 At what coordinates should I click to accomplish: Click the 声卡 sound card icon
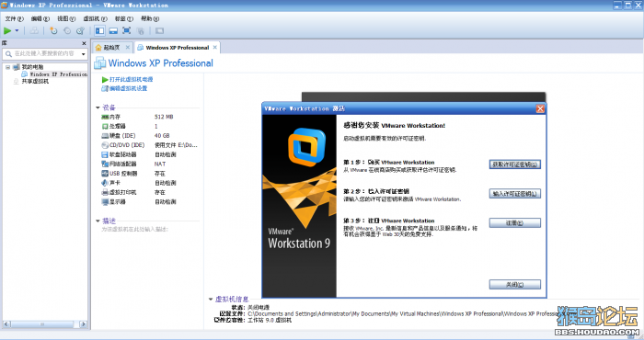(x=105, y=183)
